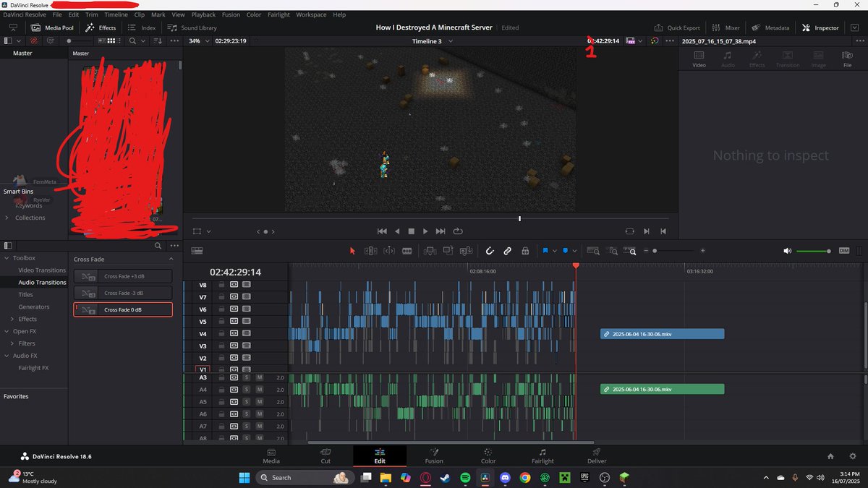868x488 pixels.
Task: Click the effects panel search icon
Action: click(x=158, y=246)
